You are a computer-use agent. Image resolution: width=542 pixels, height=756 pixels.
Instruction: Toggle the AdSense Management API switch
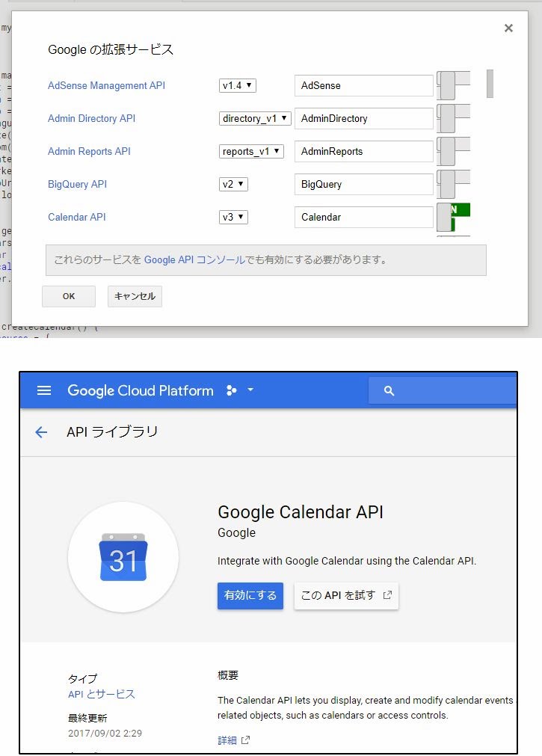[452, 85]
